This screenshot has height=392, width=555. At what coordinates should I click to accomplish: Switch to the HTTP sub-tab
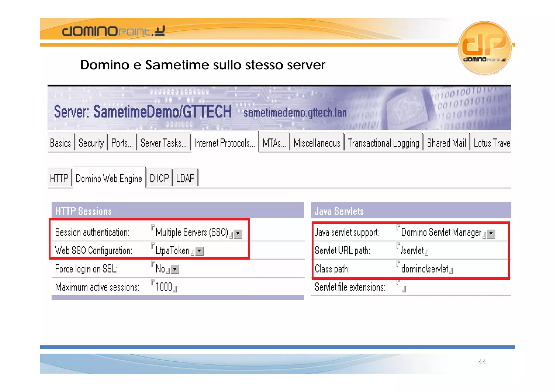coord(59,178)
